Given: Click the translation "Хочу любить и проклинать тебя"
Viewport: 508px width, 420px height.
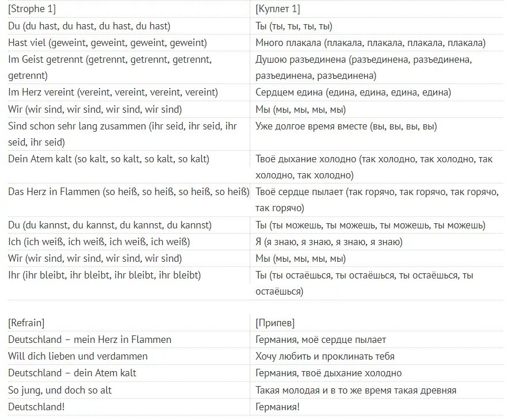Looking at the screenshot, I should (325, 356).
